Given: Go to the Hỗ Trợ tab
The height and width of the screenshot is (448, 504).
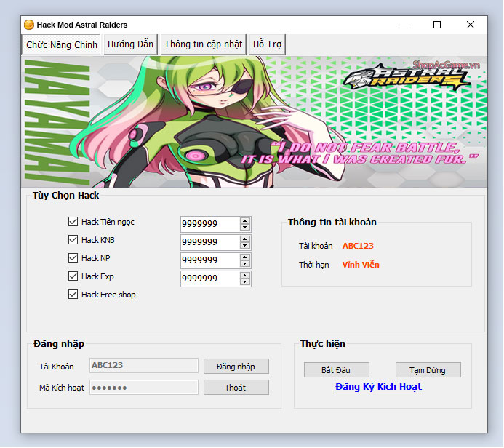Looking at the screenshot, I should point(267,44).
